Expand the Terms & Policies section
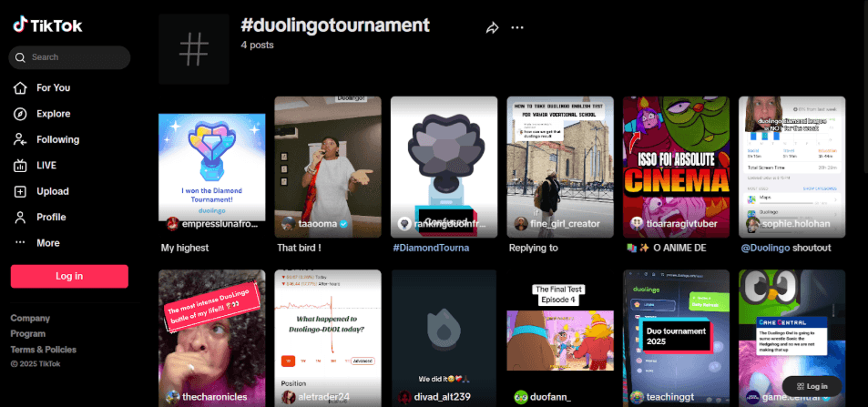The height and width of the screenshot is (407, 868). tap(44, 350)
